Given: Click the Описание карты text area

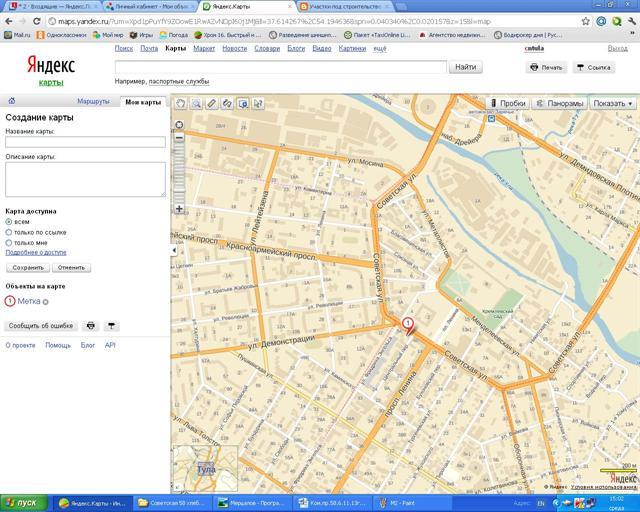Looking at the screenshot, I should point(85,179).
